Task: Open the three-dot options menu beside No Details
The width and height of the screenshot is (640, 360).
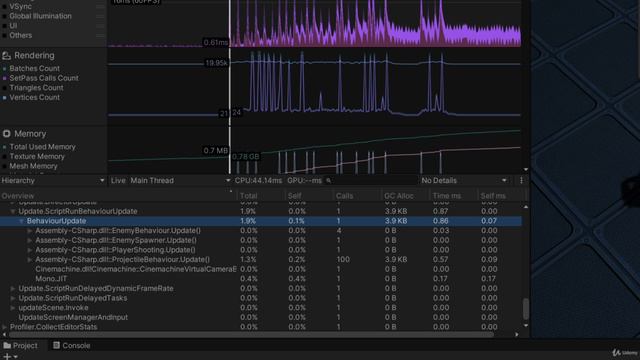Action: pos(521,180)
